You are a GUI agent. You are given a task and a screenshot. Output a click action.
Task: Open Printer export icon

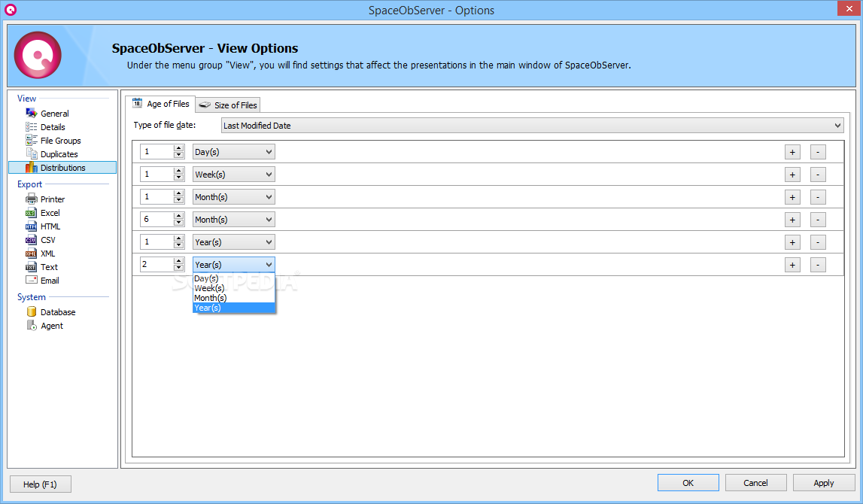click(32, 199)
